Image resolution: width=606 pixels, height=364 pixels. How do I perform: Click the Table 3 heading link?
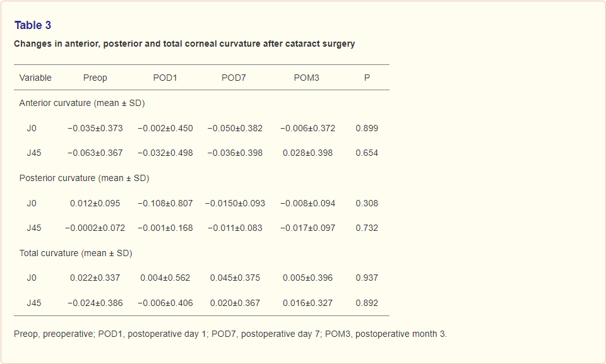(x=33, y=25)
